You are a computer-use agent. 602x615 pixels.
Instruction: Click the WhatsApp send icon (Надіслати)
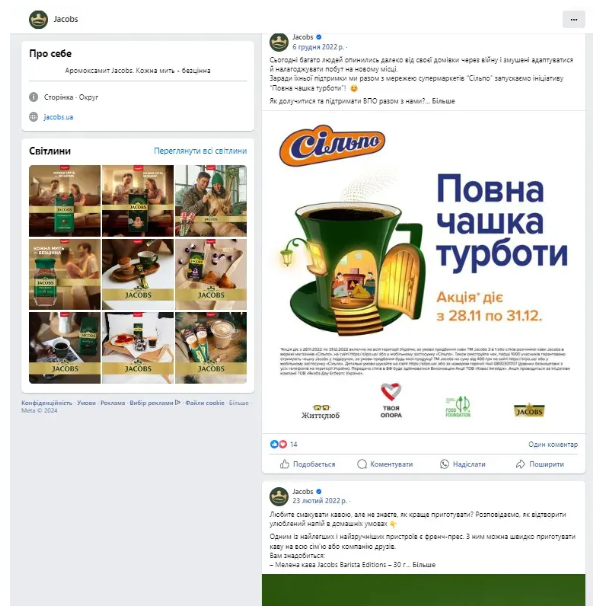tap(444, 464)
